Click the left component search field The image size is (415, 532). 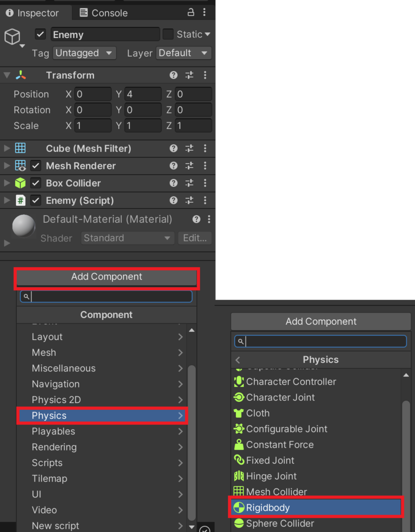[x=106, y=297]
